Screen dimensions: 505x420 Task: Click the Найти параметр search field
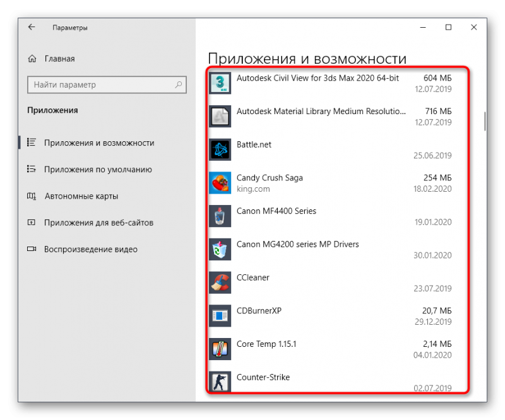coord(107,85)
